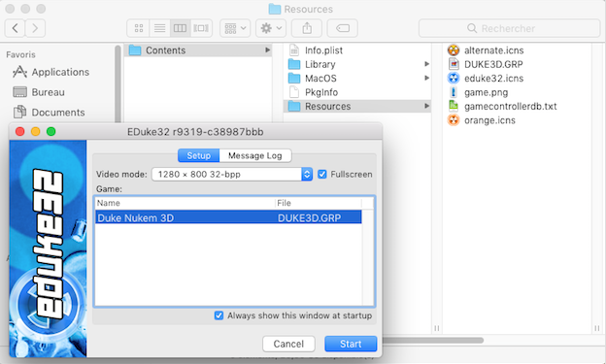Select the gamecontrollerdb.txt file
The height and width of the screenshot is (364, 606).
tap(502, 106)
